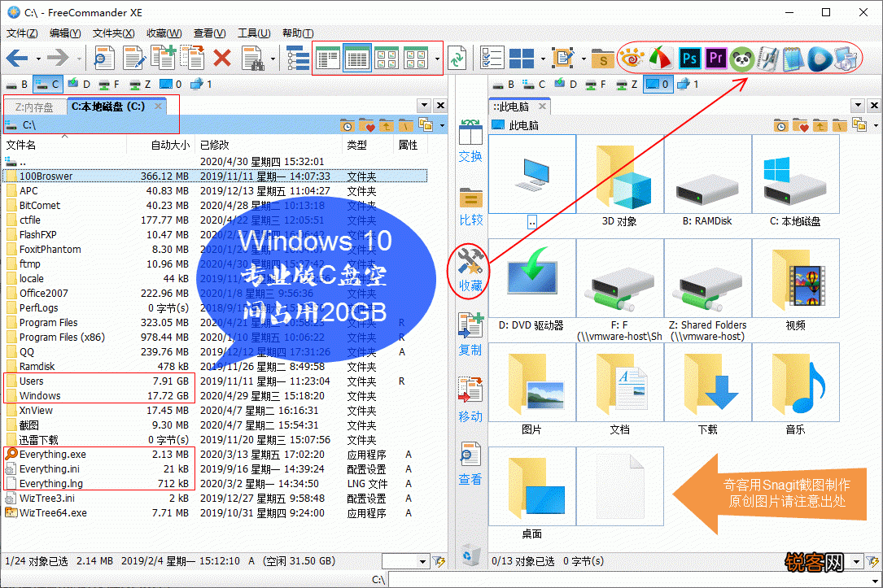
Task: Select the fourth thumbnail-grid view icon
Action: click(x=416, y=58)
